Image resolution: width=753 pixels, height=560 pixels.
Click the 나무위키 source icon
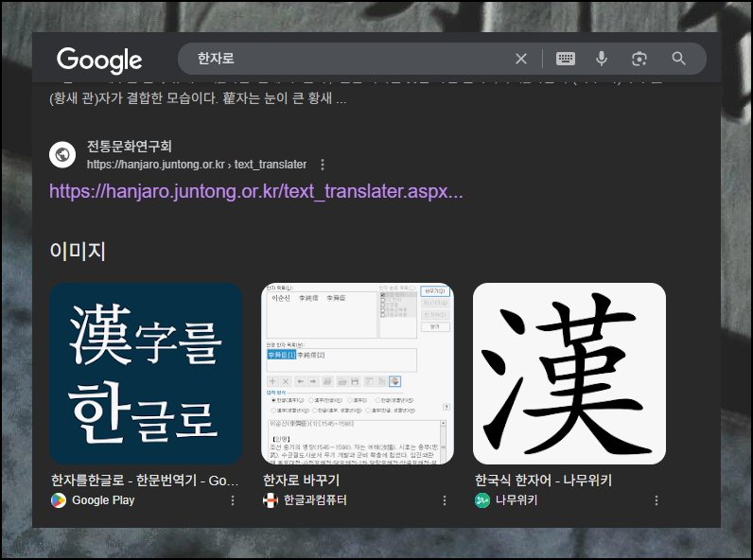click(482, 500)
